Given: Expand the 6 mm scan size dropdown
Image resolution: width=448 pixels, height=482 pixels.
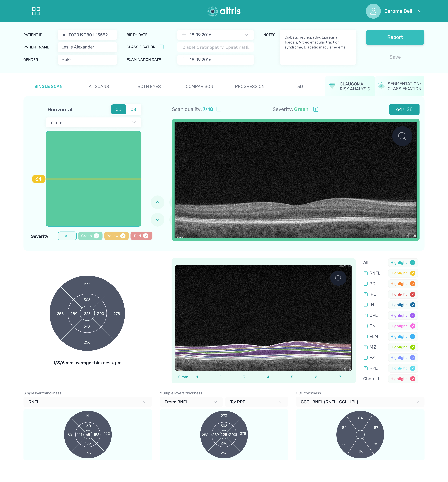Looking at the screenshot, I should point(93,123).
